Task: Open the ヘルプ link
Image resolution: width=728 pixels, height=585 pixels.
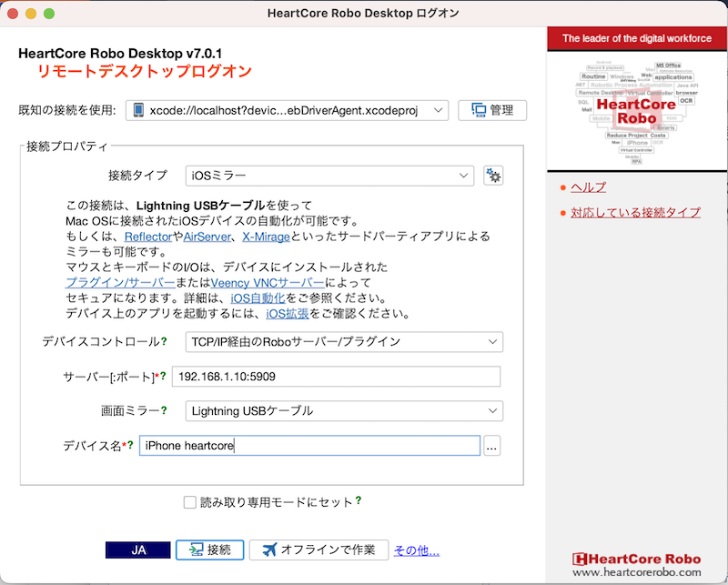Action: click(x=588, y=187)
